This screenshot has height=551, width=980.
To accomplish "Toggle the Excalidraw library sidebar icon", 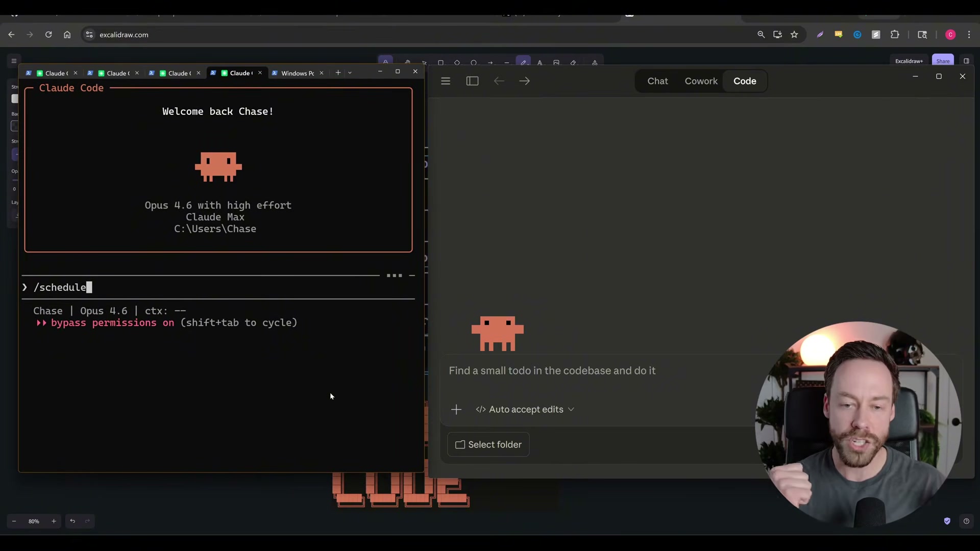I will pyautogui.click(x=966, y=61).
